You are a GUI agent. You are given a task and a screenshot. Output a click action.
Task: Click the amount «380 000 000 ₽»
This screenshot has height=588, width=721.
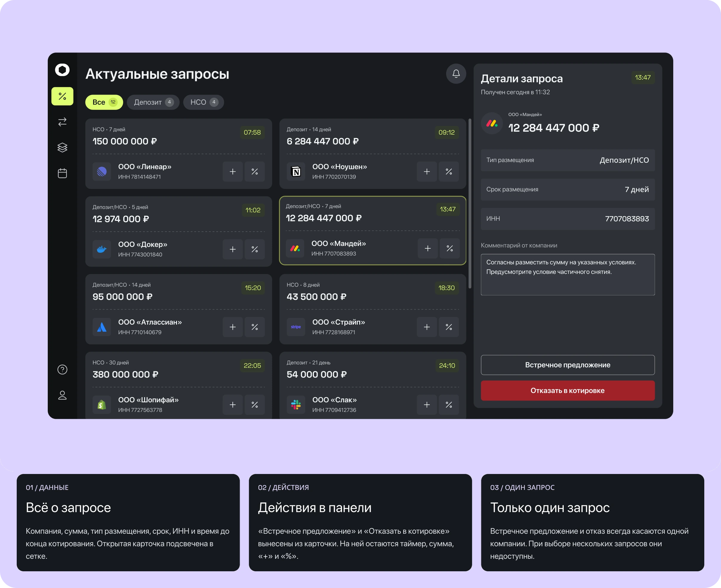125,374
